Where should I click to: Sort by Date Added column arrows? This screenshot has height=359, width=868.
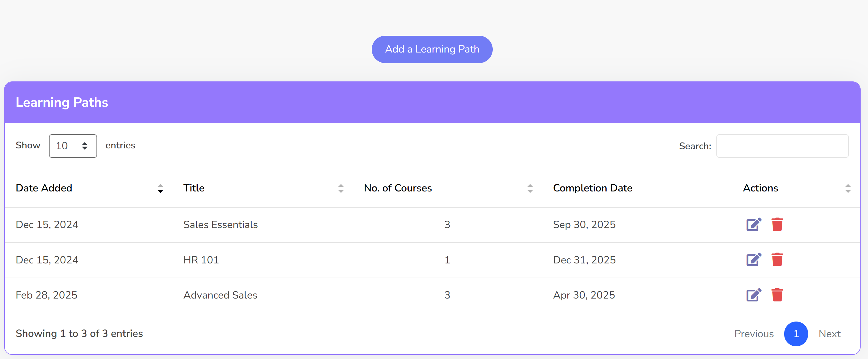(161, 188)
